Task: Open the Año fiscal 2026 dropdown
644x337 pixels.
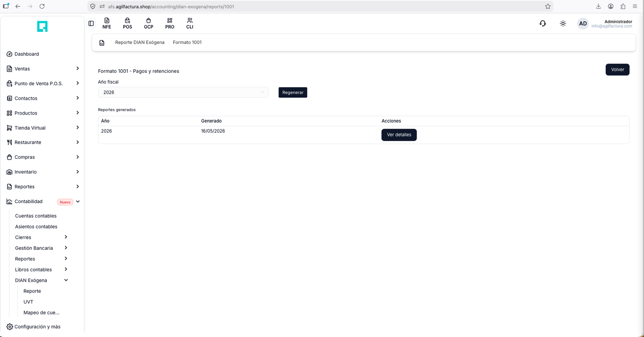Action: click(183, 92)
